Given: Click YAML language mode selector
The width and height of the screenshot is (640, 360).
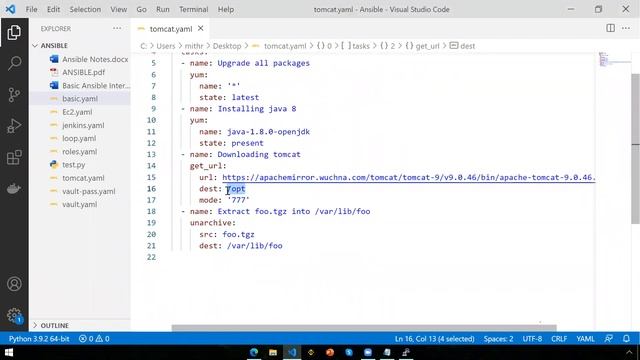Looking at the screenshot, I should (585, 339).
